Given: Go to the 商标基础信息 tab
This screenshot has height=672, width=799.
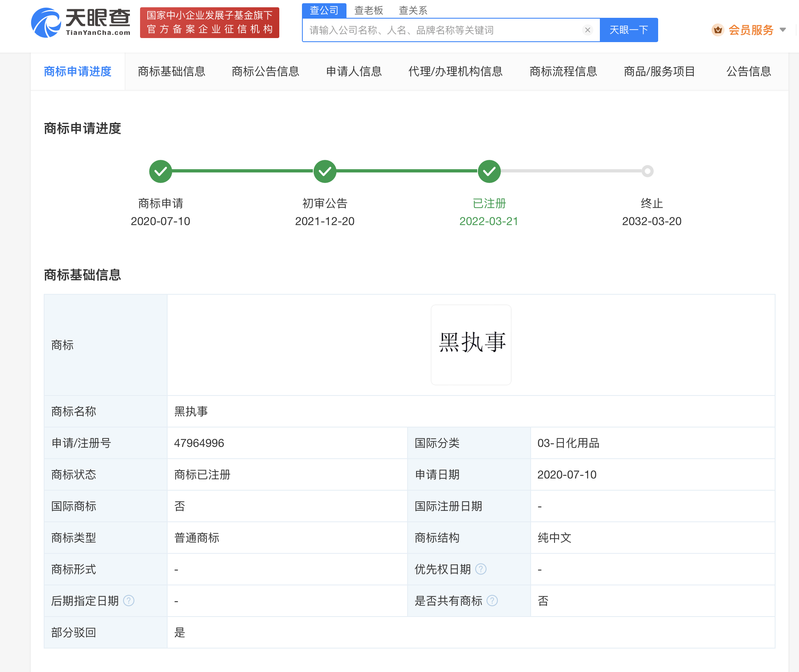Looking at the screenshot, I should pos(172,72).
